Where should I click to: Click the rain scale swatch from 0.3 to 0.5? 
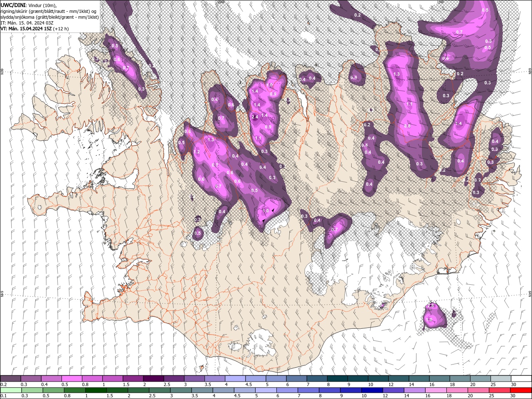pyautogui.click(x=32, y=390)
